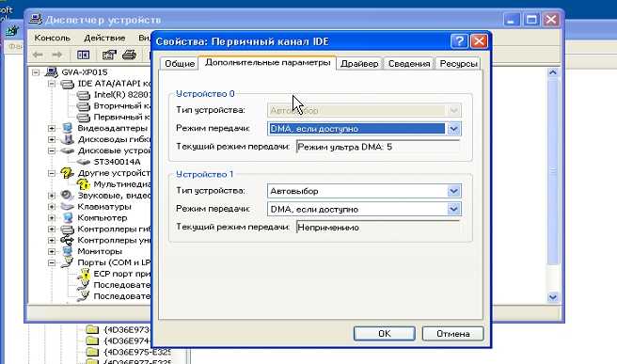This screenshot has height=364, width=617.
Task: Select the IDE ATA/ATAPI controllers icon
Action: click(68, 84)
